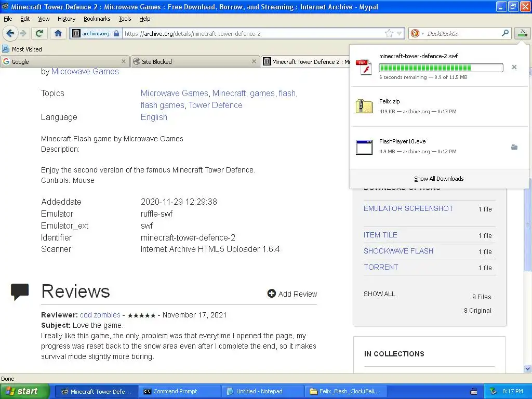Bookmark page with the star icon
Screen dimensions: 532x399
(x=389, y=33)
